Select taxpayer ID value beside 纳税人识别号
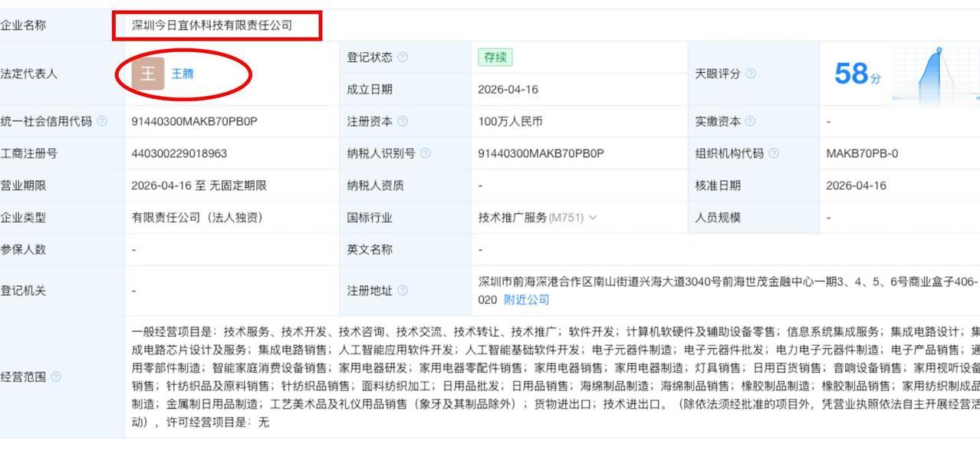This screenshot has height=454, width=980. pyautogui.click(x=541, y=153)
